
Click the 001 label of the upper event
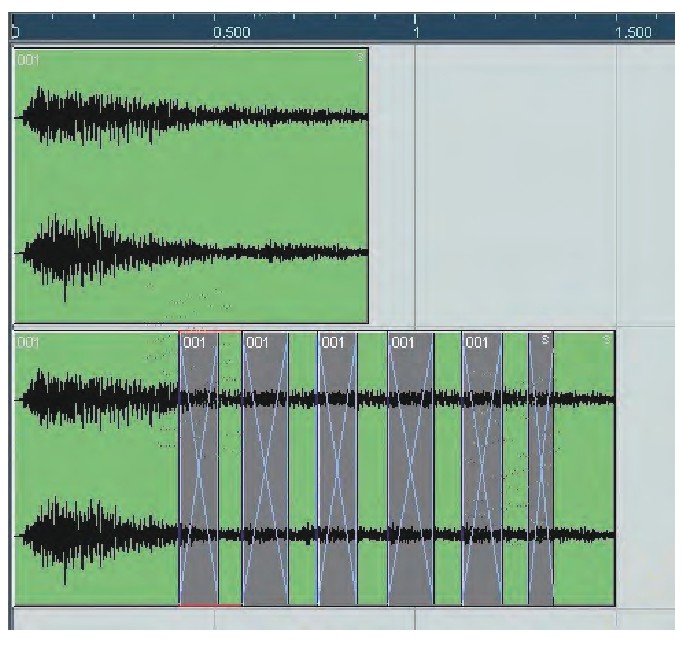tap(28, 60)
